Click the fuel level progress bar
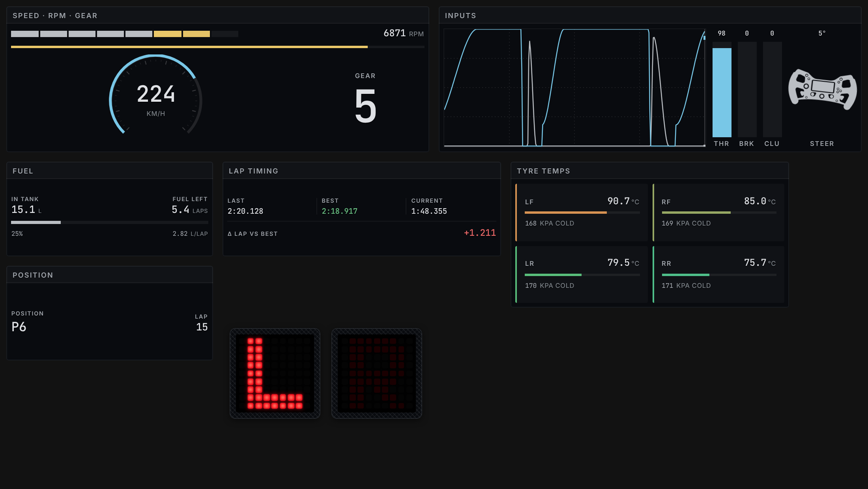The image size is (868, 489). pos(110,222)
